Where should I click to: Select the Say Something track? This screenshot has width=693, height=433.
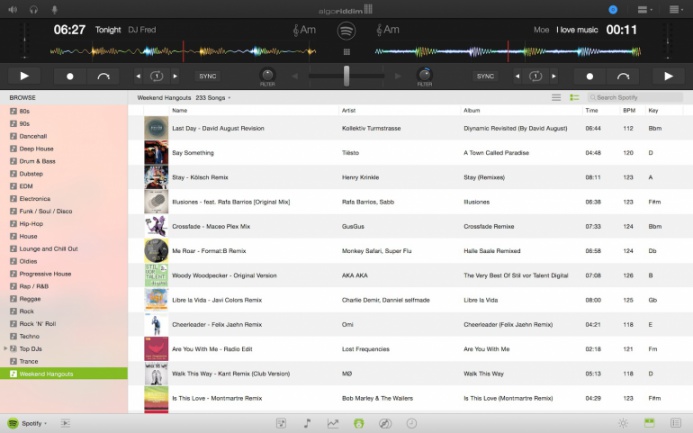pos(411,153)
